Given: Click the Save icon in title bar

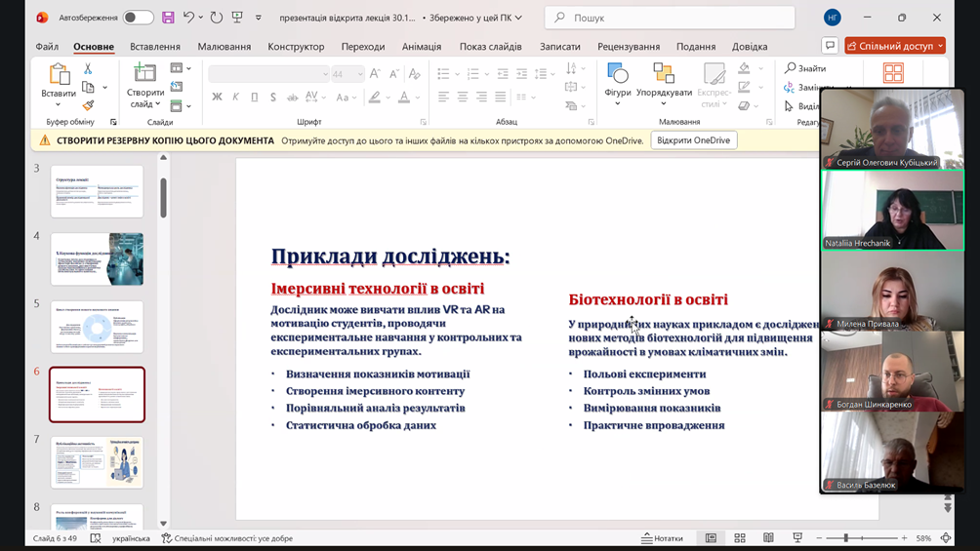Looking at the screenshot, I should 168,18.
